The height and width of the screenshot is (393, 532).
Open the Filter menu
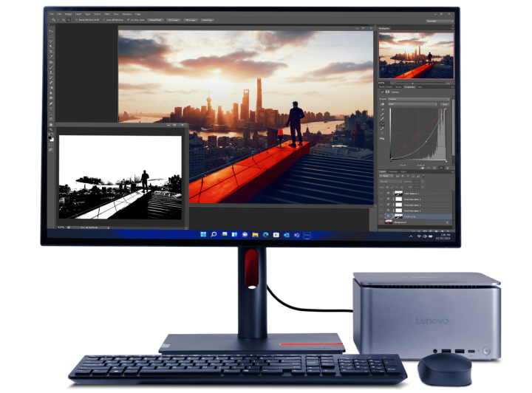pyautogui.click(x=106, y=13)
